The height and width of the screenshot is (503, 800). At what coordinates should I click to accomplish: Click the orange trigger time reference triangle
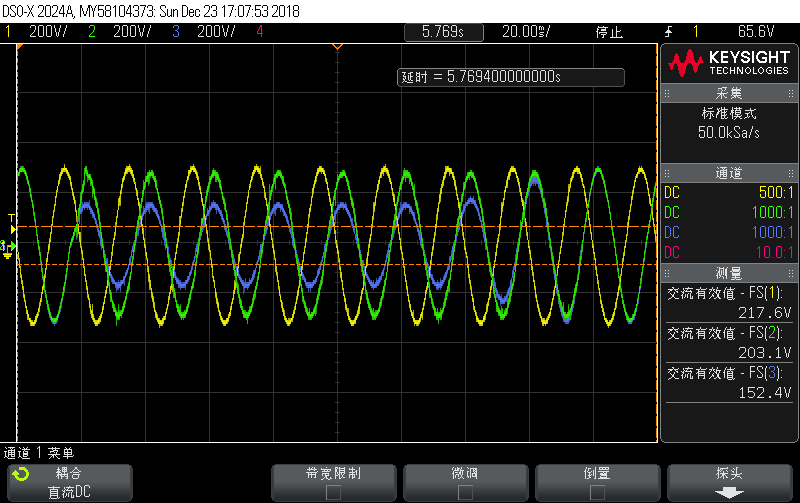pos(337,48)
